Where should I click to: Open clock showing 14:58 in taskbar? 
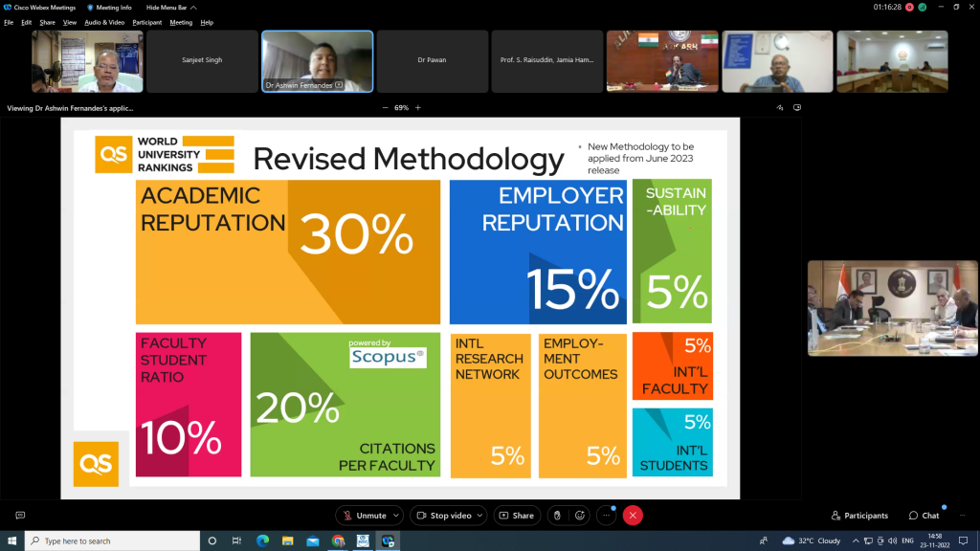click(x=934, y=540)
